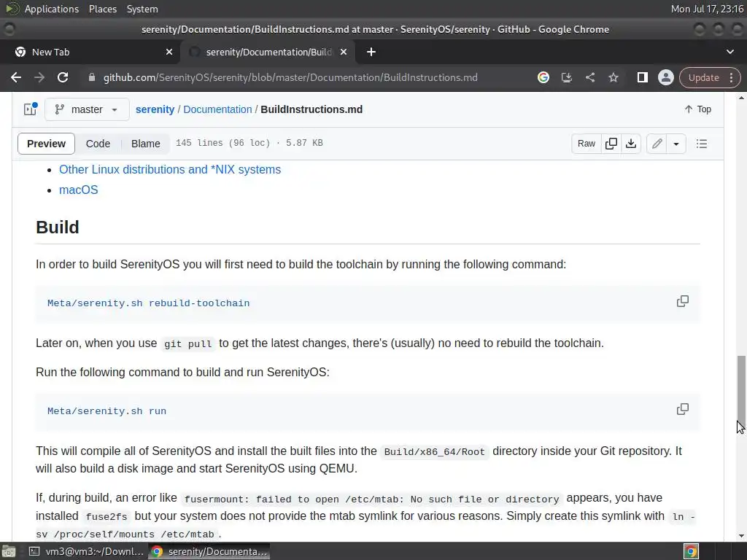The width and height of the screenshot is (747, 560).
Task: Bookmark this page with the star icon
Action: pos(613,77)
